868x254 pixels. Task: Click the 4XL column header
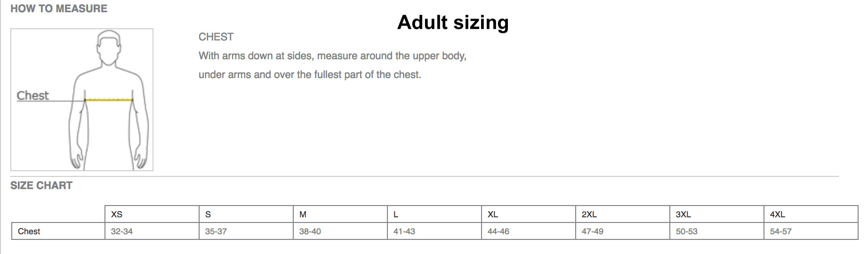(777, 214)
